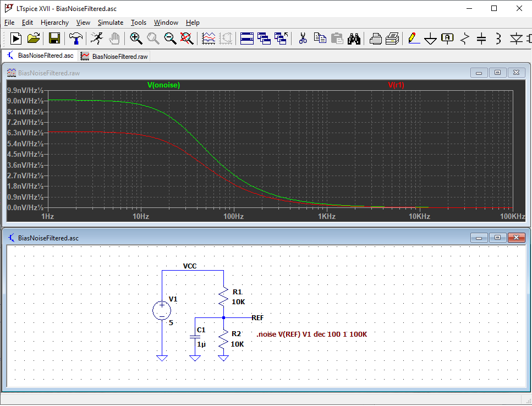532x406 pixels.
Task: Place a ground symbol from toolbar
Action: [430, 39]
